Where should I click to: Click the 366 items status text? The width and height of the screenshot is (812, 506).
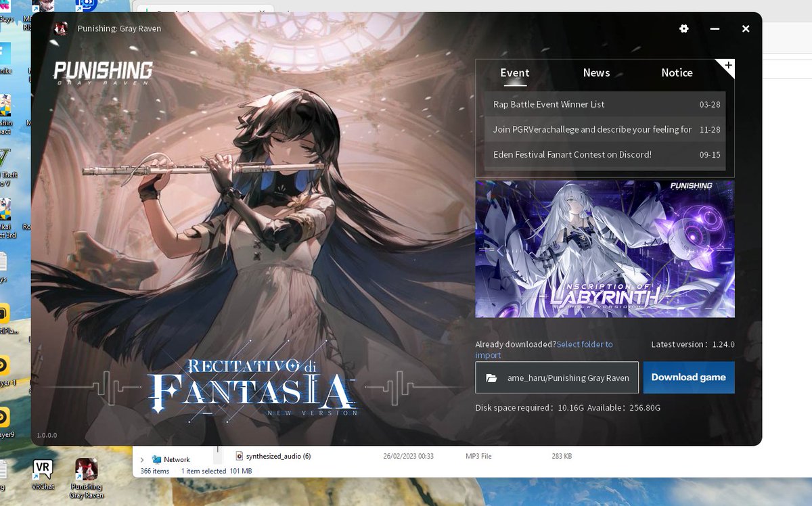point(154,471)
